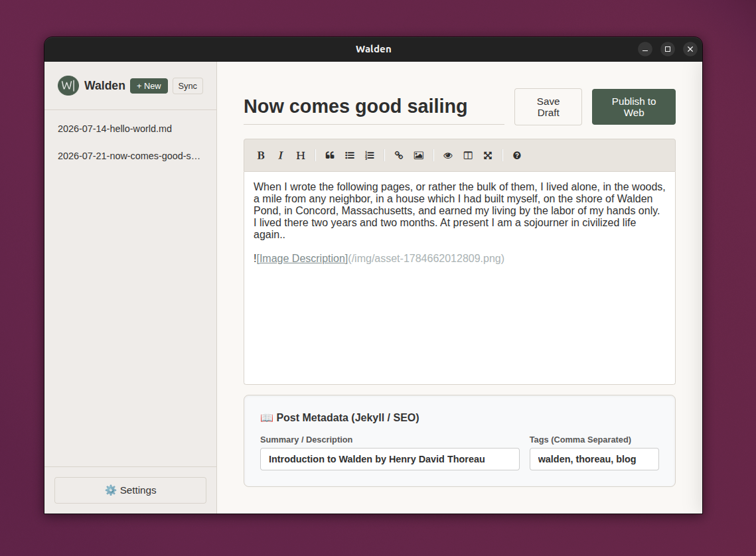Toggle fullscreen editor mode

coord(487,155)
